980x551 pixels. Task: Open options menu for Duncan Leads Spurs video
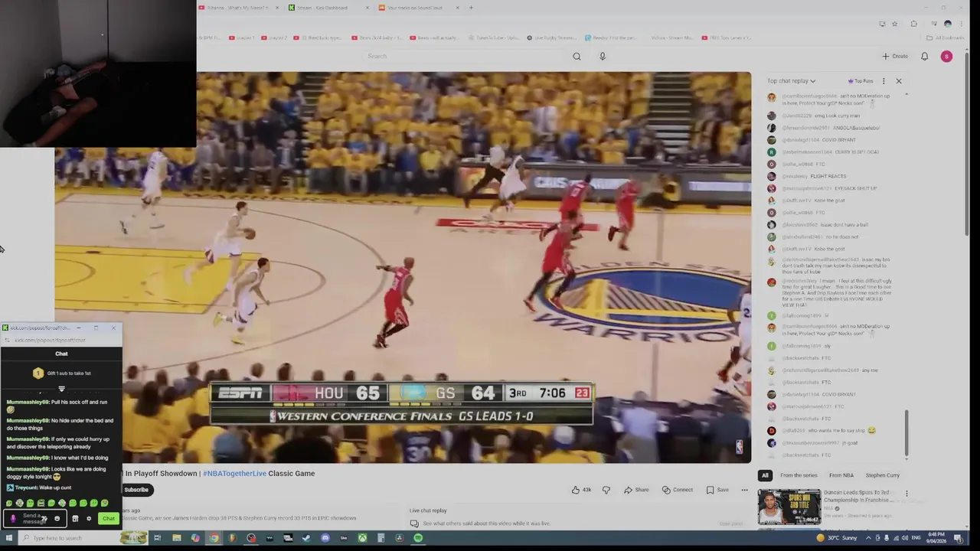pos(906,494)
